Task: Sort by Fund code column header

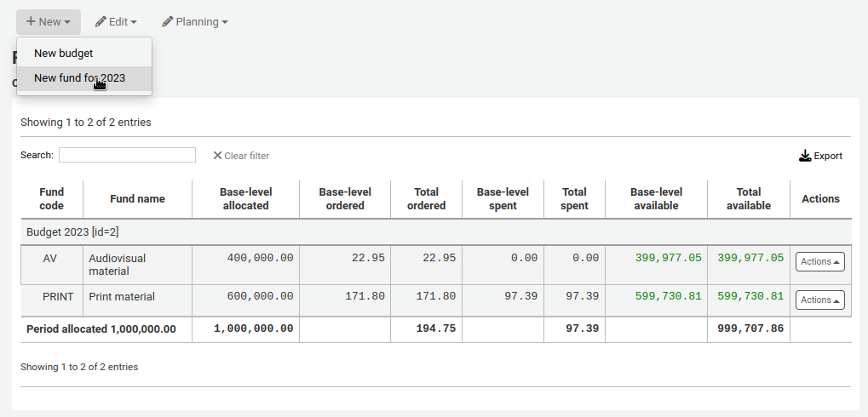Action: point(52,198)
